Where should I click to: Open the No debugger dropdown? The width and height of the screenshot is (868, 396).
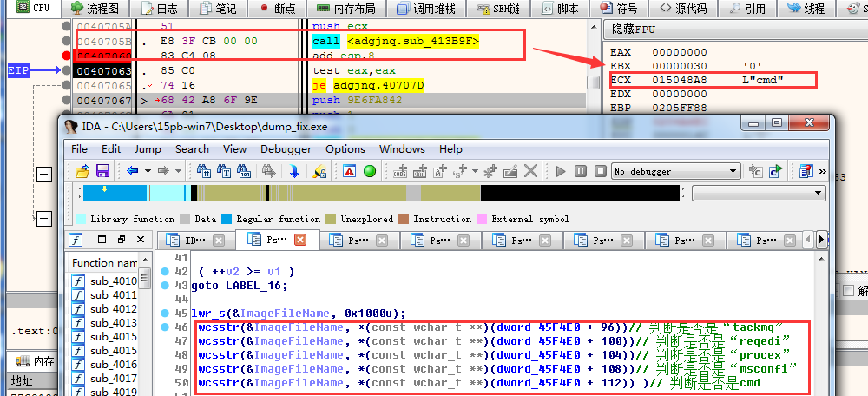pos(675,171)
